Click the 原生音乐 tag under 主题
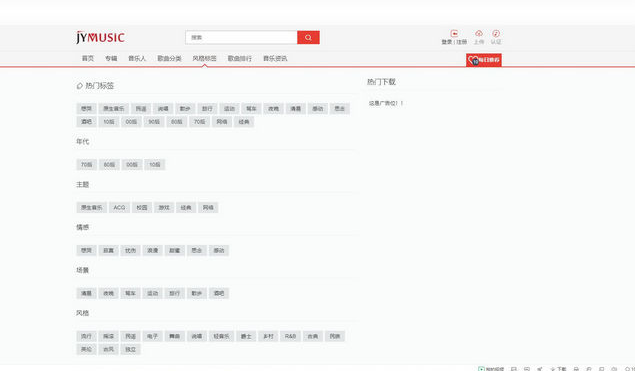Image resolution: width=635 pixels, height=371 pixels. tap(92, 207)
